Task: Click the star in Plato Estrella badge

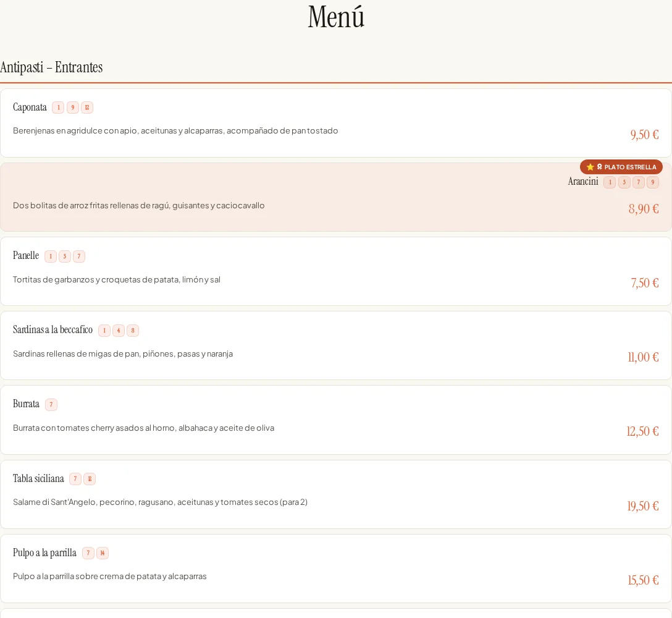Action: 590,167
